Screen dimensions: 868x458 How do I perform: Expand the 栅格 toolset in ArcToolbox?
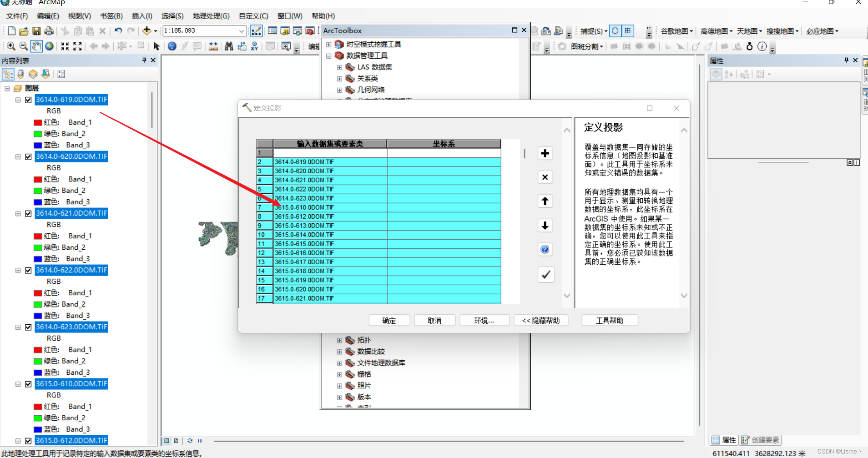pos(339,374)
